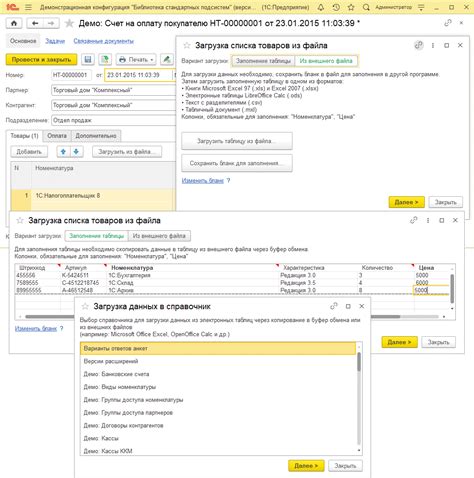Open favorites star in title bar
This screenshot has height=478, width=474.
click(x=351, y=7)
